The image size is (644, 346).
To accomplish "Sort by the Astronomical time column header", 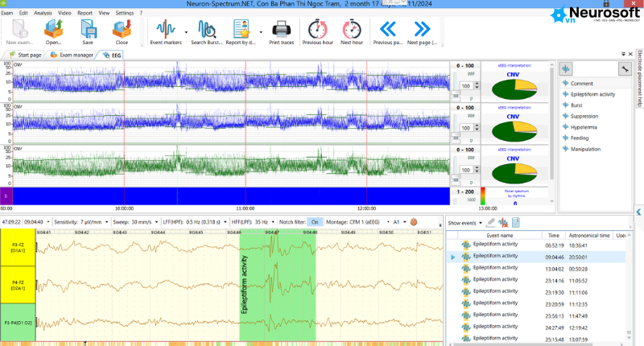I will [x=589, y=236].
